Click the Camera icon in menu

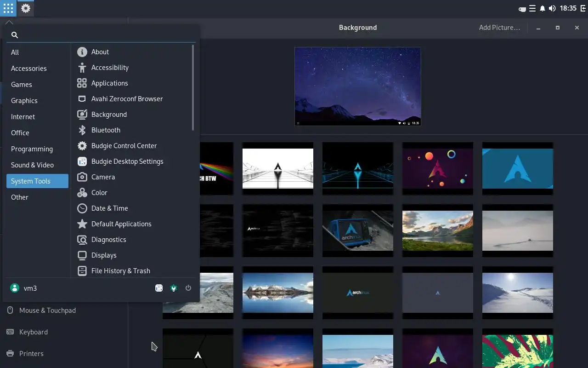(82, 177)
